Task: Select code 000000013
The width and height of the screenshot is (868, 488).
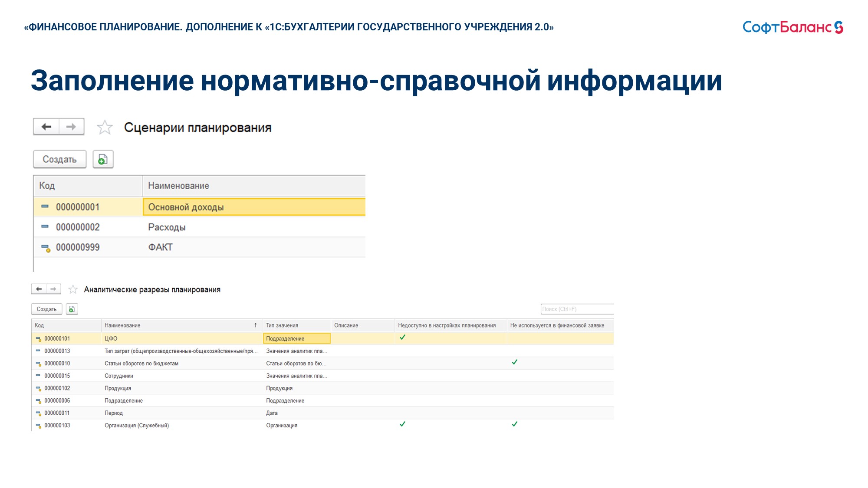Action: click(x=57, y=351)
